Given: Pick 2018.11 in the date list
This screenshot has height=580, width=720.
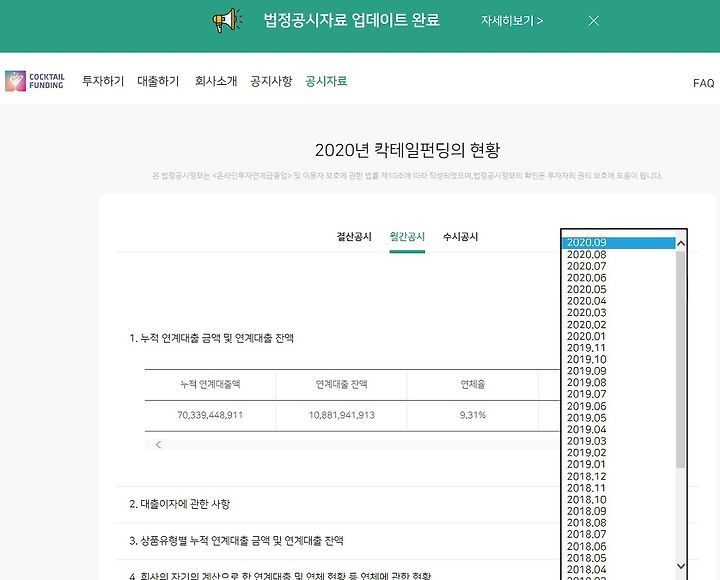Looking at the screenshot, I should (619, 488).
